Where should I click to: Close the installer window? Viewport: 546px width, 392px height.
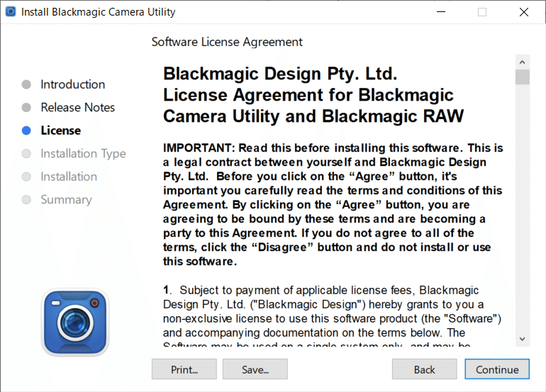[x=524, y=12]
